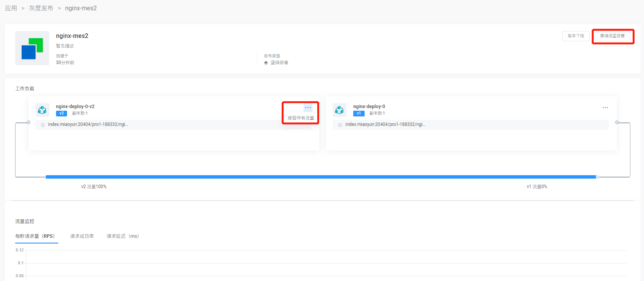
Task: Select the 每秒请求量 (RPS) tab
Action: pyautogui.click(x=35, y=236)
